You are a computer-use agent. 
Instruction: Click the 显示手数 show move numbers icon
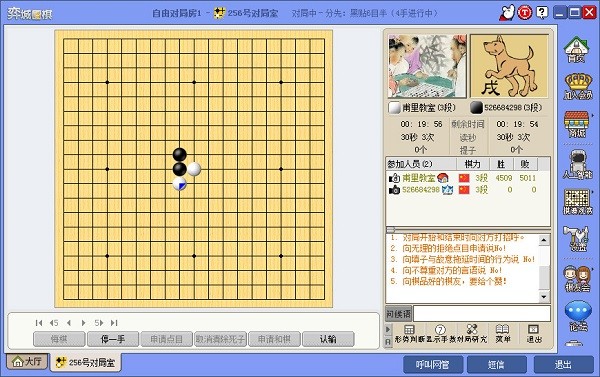click(x=440, y=334)
